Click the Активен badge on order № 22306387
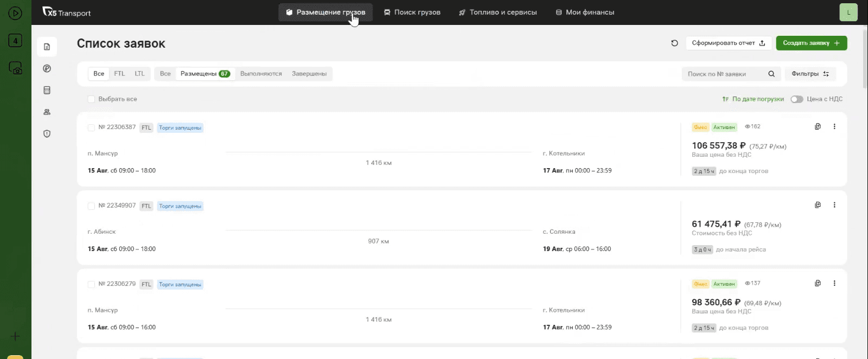Image resolution: width=868 pixels, height=359 pixels. pos(724,127)
